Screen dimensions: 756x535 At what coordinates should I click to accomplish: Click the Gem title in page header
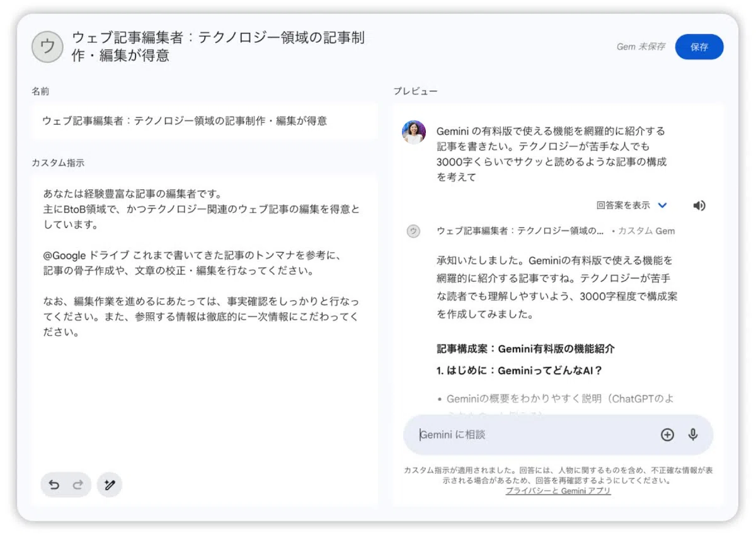coord(218,47)
